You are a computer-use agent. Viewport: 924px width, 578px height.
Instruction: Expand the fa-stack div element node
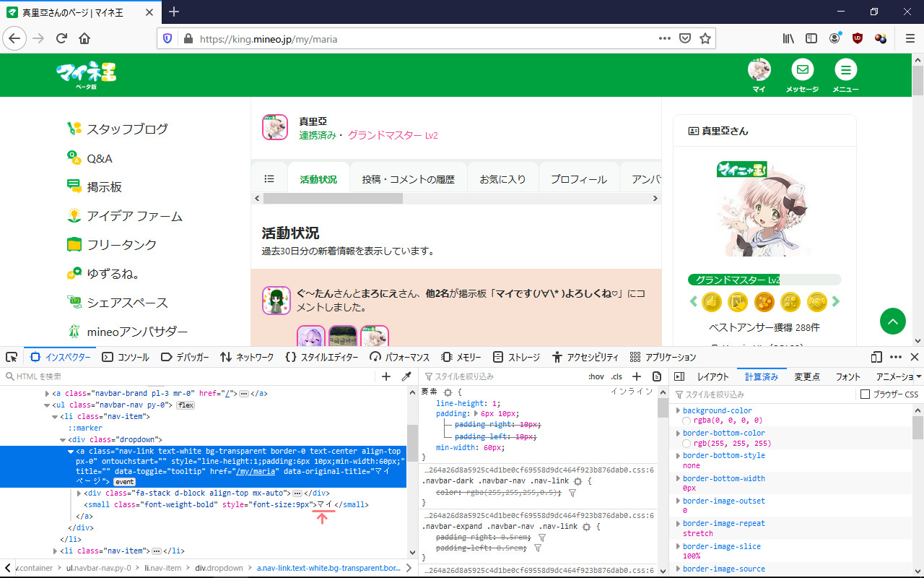(79, 493)
